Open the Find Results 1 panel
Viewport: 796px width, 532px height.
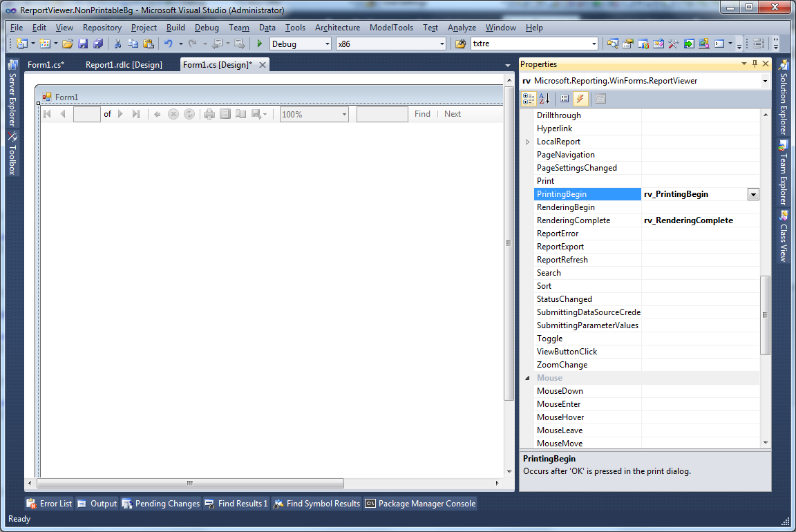tap(236, 504)
